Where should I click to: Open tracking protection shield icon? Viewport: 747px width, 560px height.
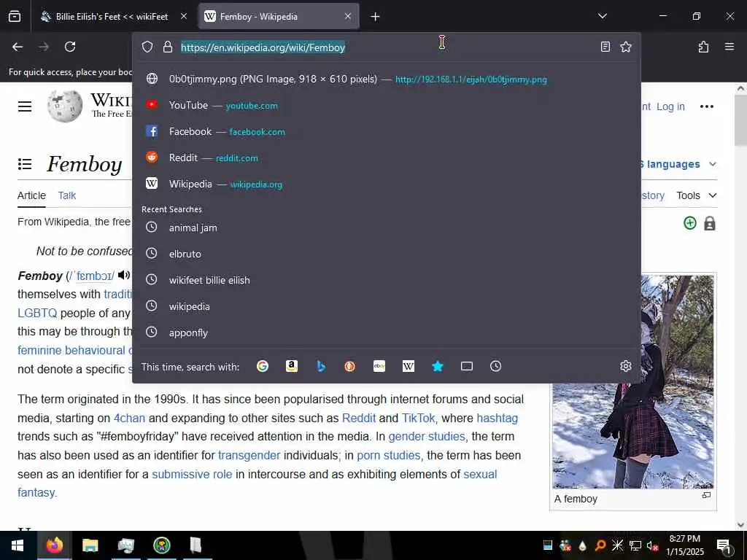coord(147,47)
